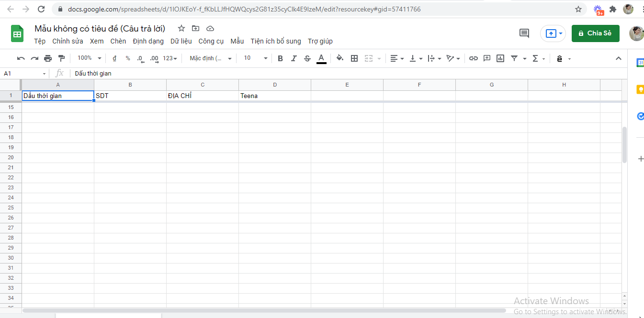
Task: Toggle strikethrough formatting
Action: pos(307,58)
